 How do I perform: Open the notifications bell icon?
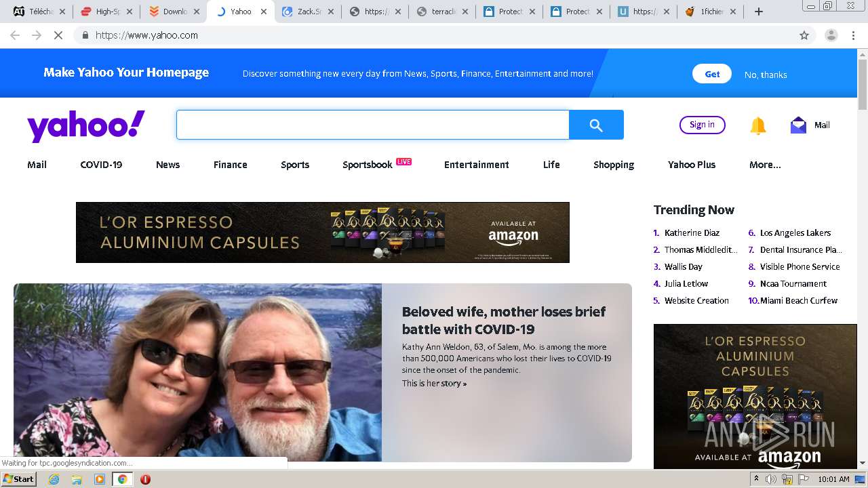pos(757,125)
